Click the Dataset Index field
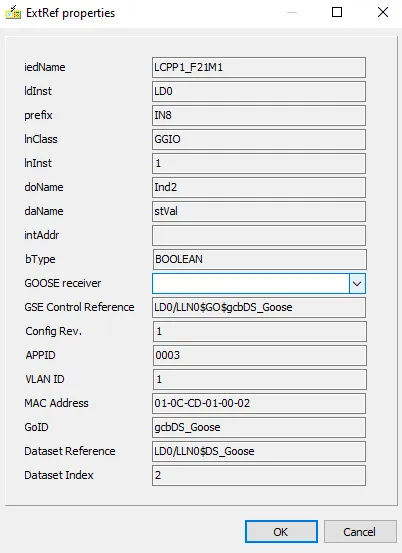402x553 pixels. point(259,475)
